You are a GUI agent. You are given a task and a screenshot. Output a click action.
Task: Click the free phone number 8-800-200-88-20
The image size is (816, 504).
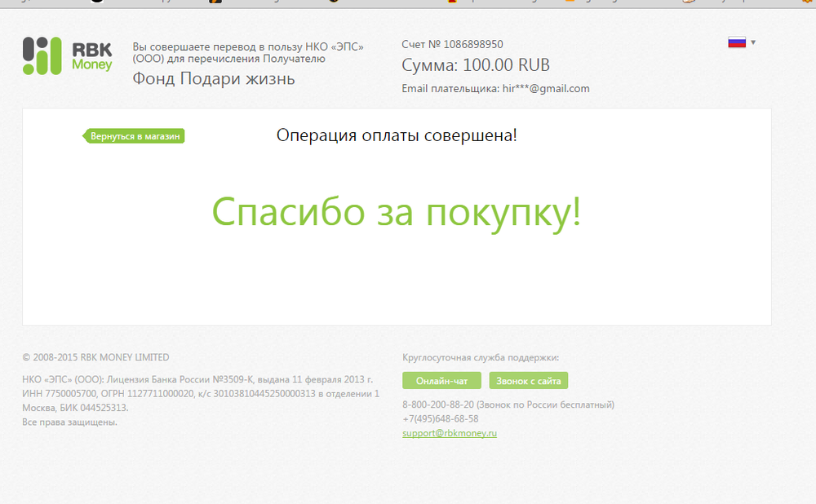point(438,405)
